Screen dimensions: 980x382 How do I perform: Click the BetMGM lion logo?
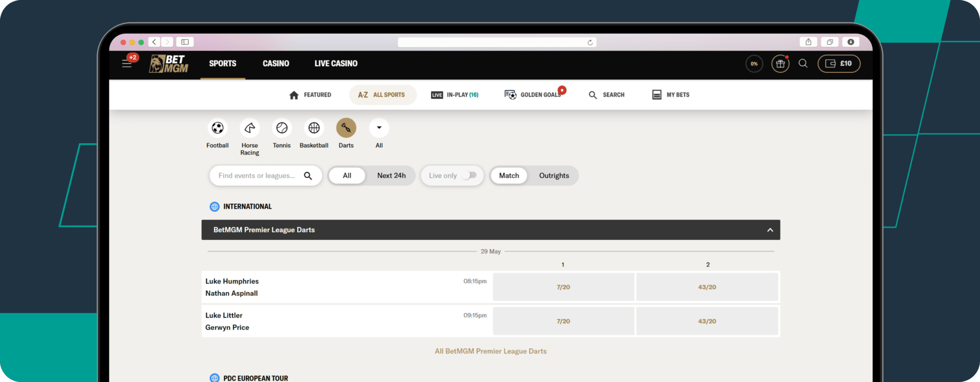tap(169, 64)
